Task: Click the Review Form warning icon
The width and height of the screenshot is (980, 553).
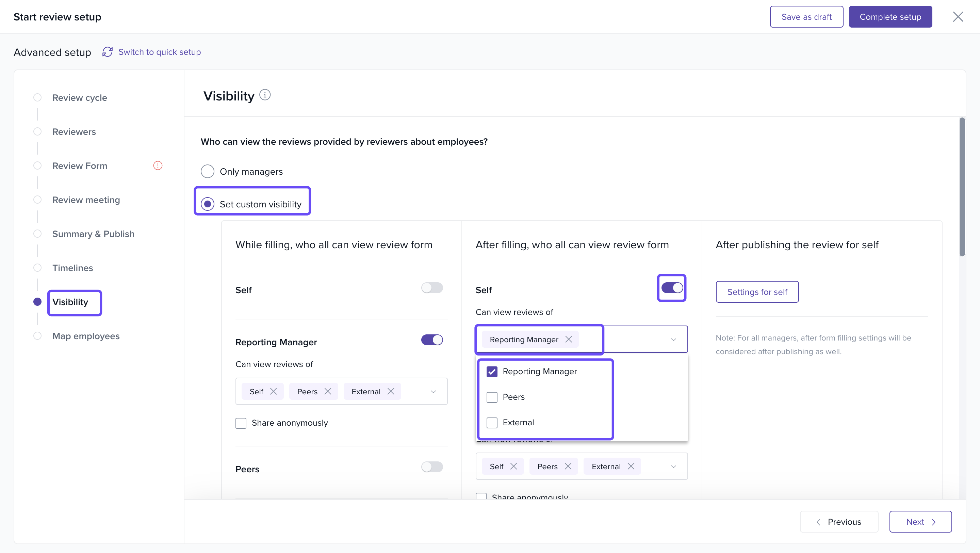Action: click(x=158, y=165)
